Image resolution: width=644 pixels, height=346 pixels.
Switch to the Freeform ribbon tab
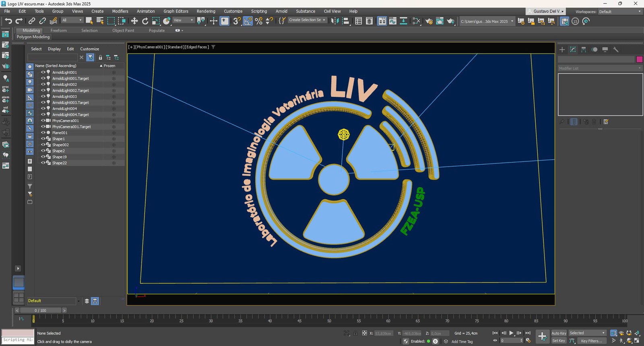[59, 31]
